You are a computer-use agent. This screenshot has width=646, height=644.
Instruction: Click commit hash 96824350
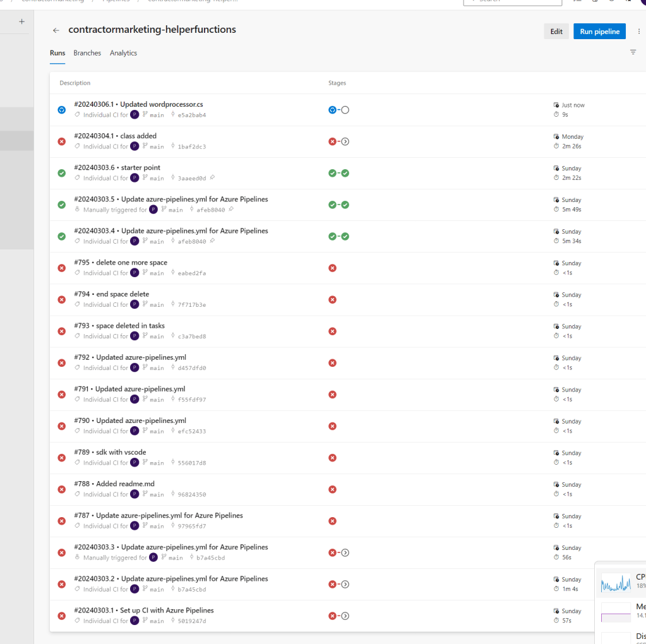pos(191,494)
